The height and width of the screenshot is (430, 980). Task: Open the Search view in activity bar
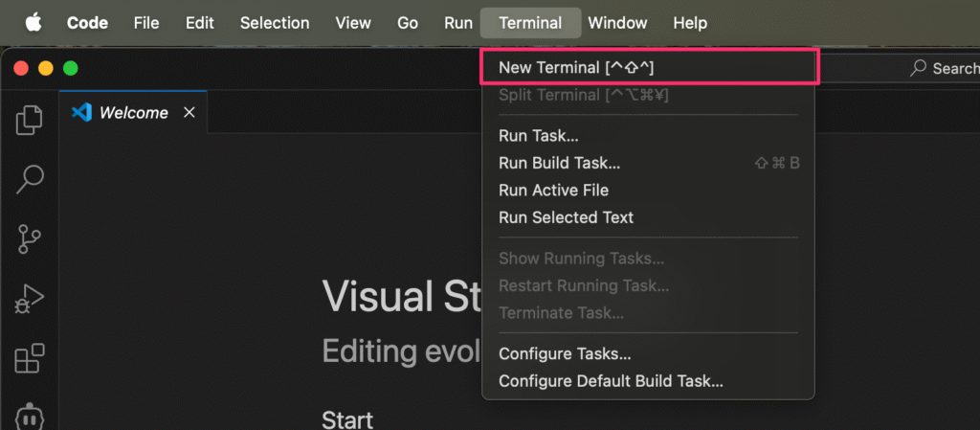click(x=29, y=180)
